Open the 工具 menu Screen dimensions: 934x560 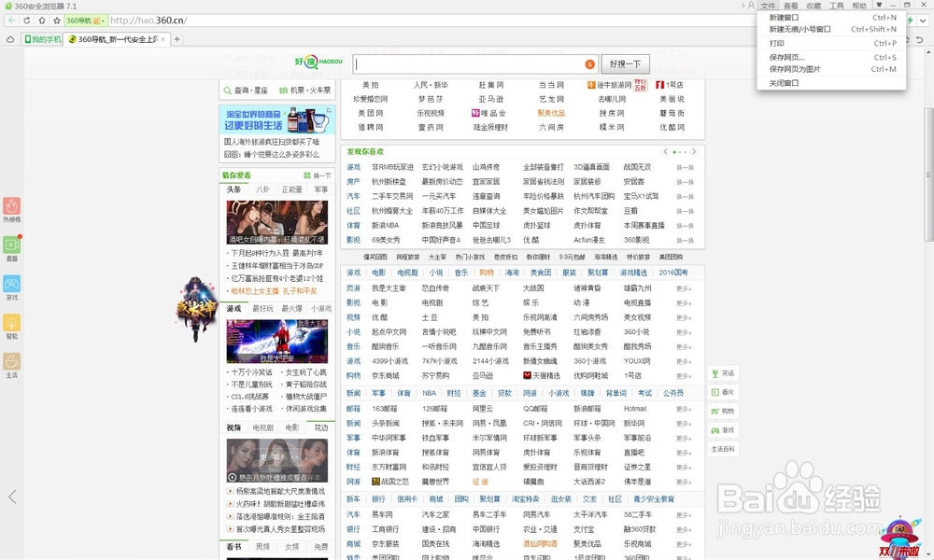point(837,6)
